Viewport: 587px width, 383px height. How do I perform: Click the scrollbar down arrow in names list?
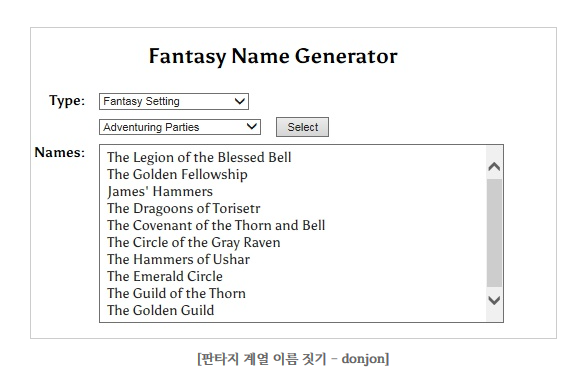point(494,300)
